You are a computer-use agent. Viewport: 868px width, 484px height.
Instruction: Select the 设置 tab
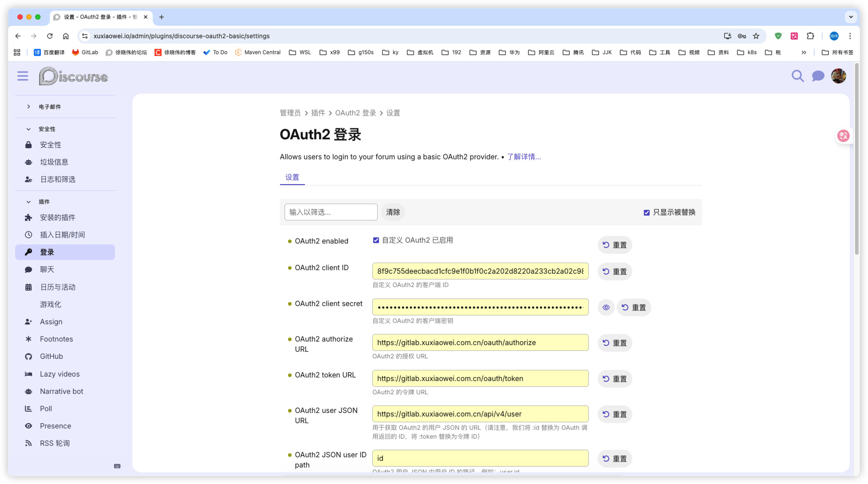(x=292, y=177)
